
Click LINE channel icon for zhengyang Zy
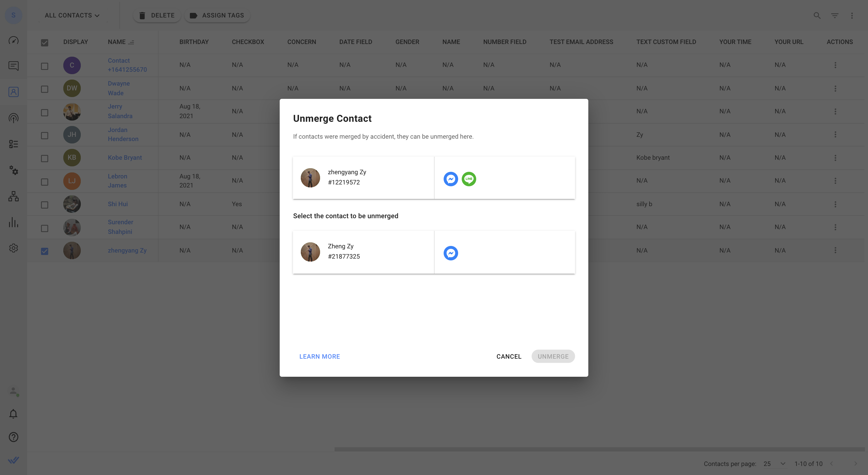coord(469,179)
